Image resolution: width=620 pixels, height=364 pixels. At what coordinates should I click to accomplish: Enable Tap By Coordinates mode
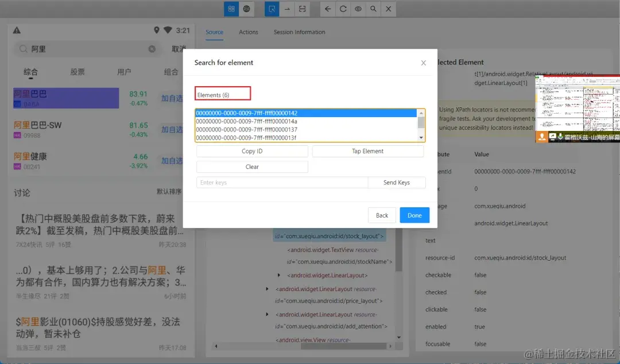[x=287, y=9]
